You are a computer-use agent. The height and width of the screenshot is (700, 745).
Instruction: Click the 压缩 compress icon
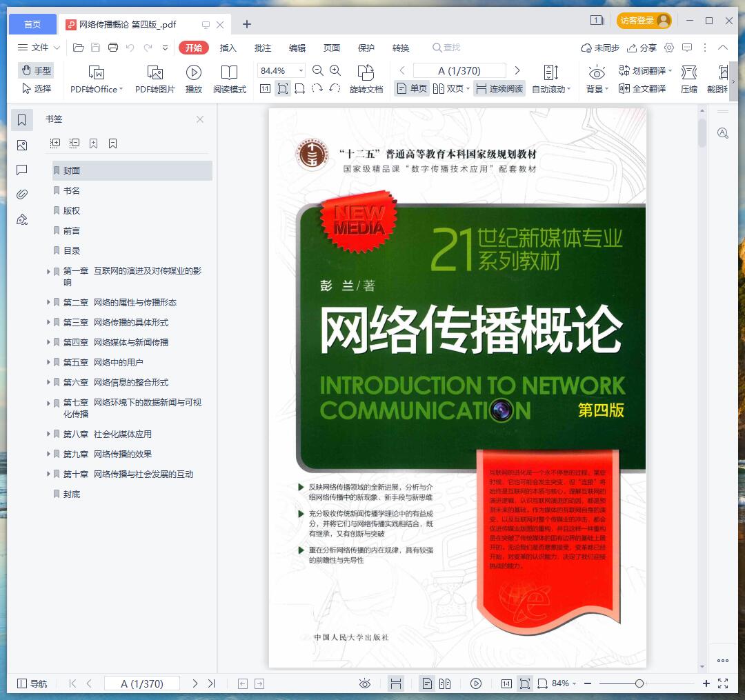coord(688,72)
